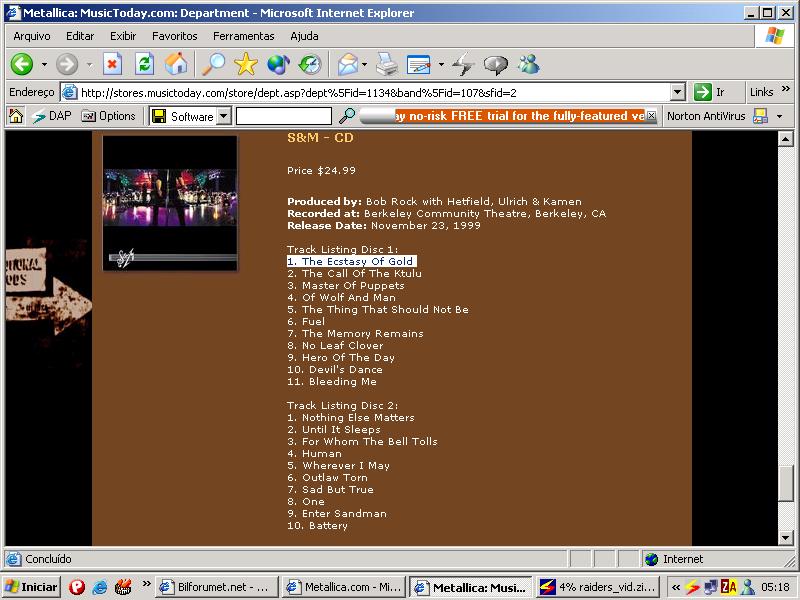This screenshot has width=800, height=600.
Task: Go to the browser Home page
Action: (x=176, y=64)
